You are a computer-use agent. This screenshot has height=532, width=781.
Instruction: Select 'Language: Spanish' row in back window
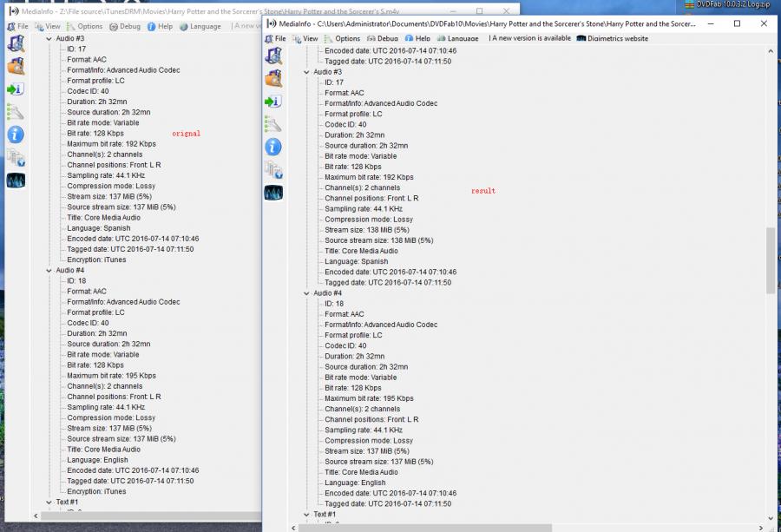pos(99,228)
